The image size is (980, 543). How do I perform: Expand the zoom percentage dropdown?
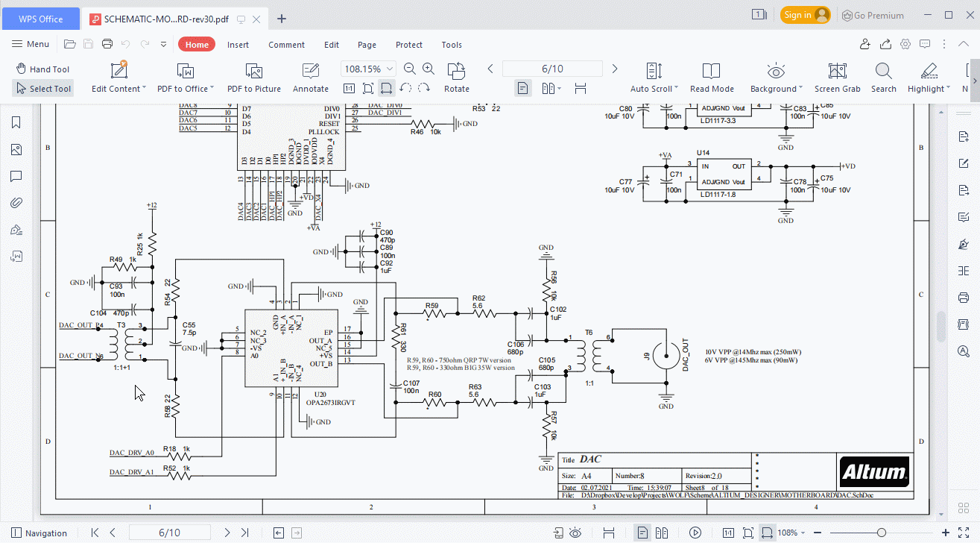pos(397,69)
